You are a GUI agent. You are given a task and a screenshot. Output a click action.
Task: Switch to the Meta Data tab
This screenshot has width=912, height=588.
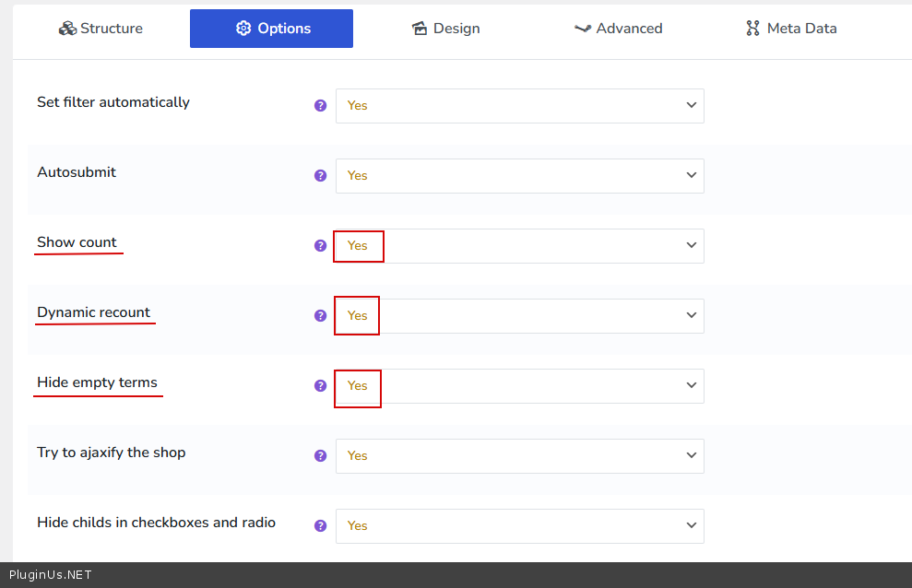[791, 29]
